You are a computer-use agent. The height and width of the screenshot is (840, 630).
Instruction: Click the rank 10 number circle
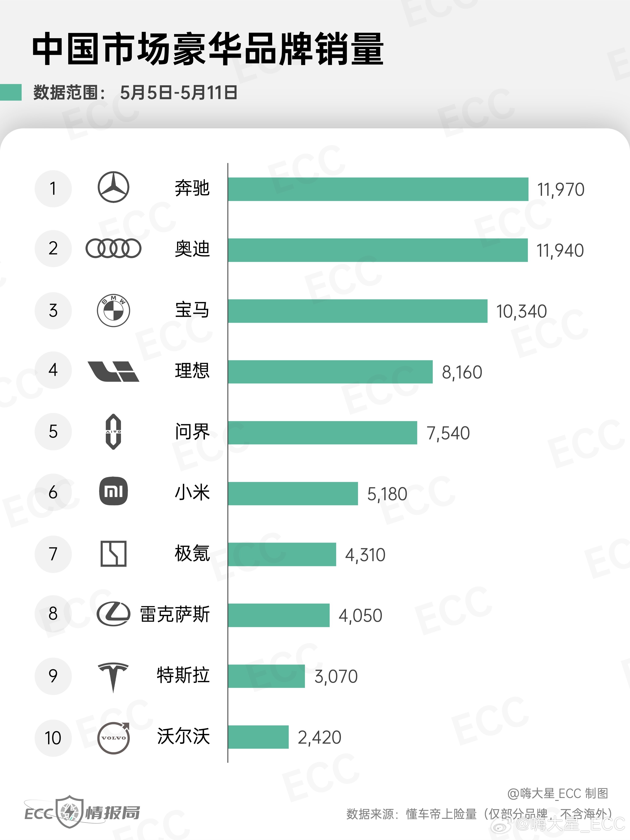[53, 738]
